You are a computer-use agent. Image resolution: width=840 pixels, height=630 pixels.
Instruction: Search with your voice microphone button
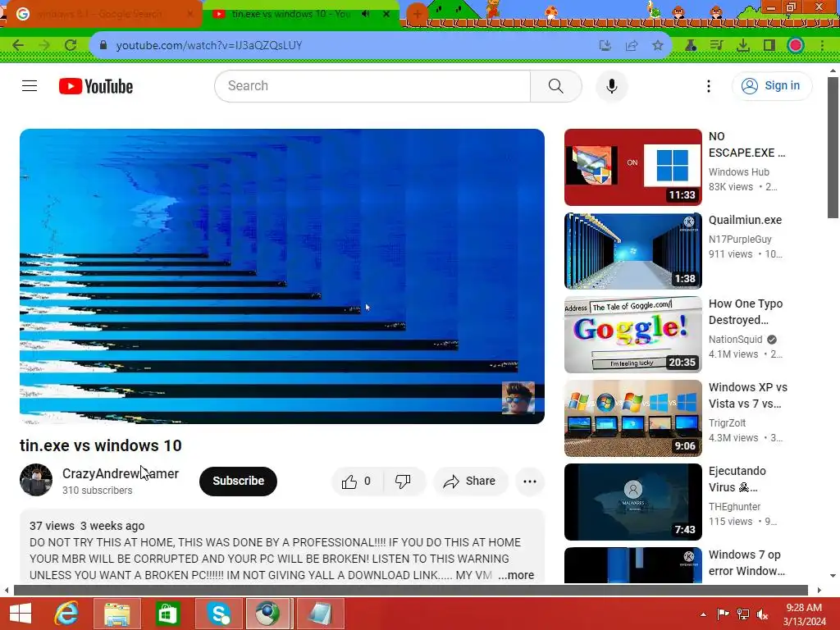pos(612,85)
